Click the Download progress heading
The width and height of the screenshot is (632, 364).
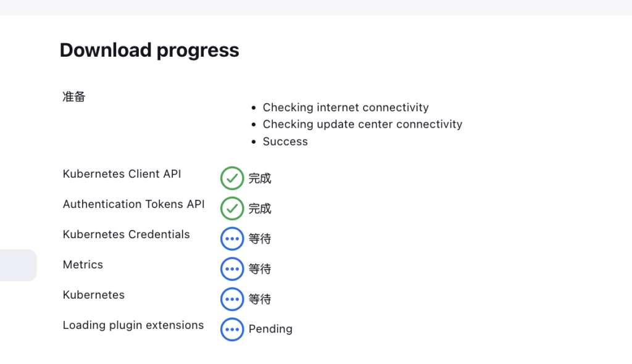click(x=149, y=50)
